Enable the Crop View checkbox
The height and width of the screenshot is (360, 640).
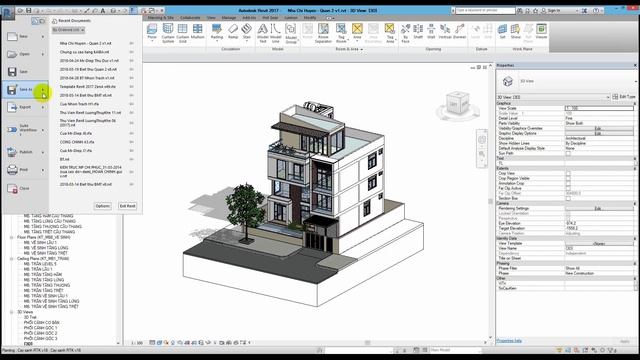(x=568, y=173)
